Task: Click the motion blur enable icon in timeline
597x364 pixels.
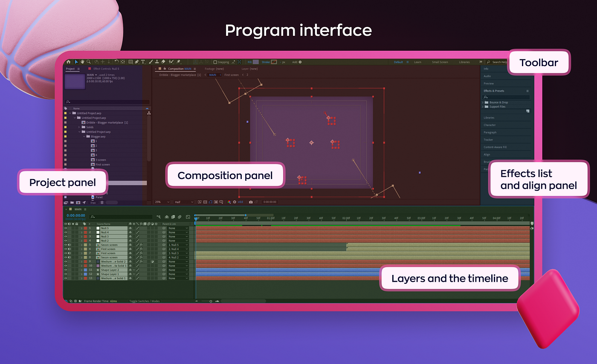Action: click(180, 217)
